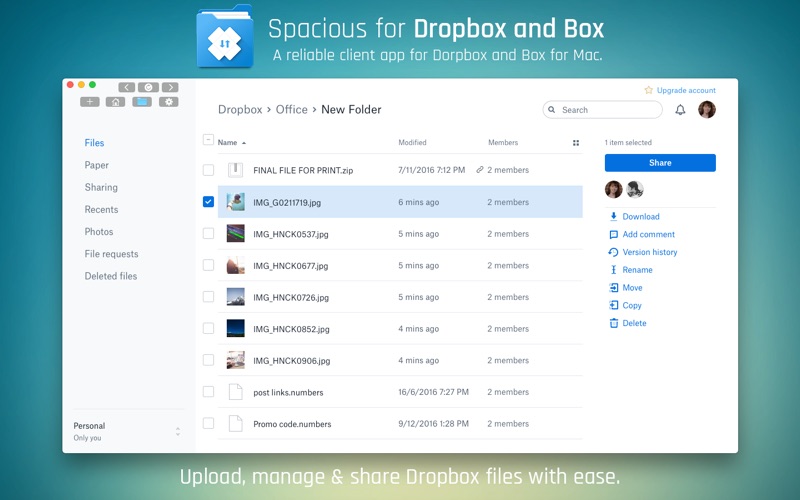The image size is (800, 500).
Task: Check the box for IMG_HNCK0726.jpg
Action: click(208, 296)
